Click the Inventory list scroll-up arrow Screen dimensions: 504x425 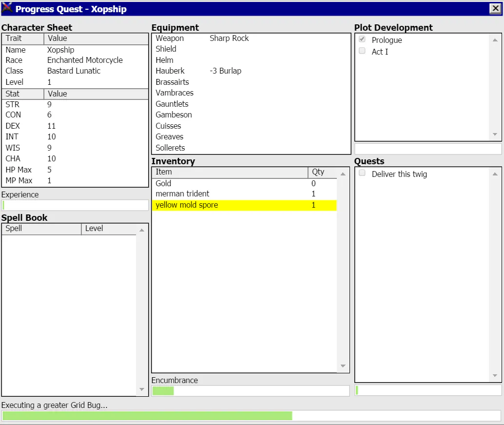click(x=343, y=174)
